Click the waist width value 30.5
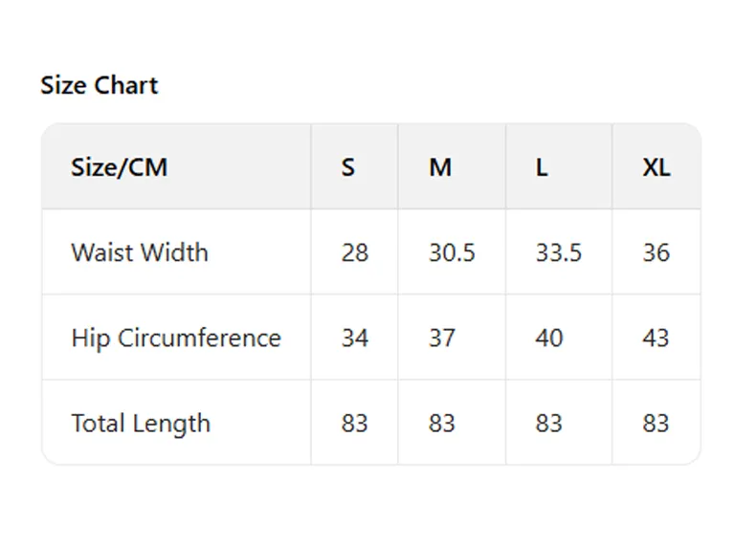Screen dimensions: 756x546 pos(452,252)
